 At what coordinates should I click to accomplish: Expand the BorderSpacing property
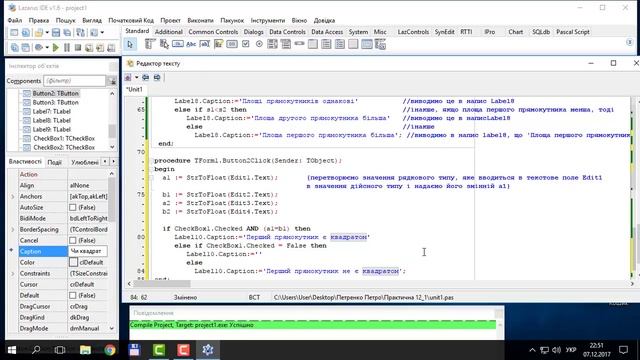tap(13, 229)
